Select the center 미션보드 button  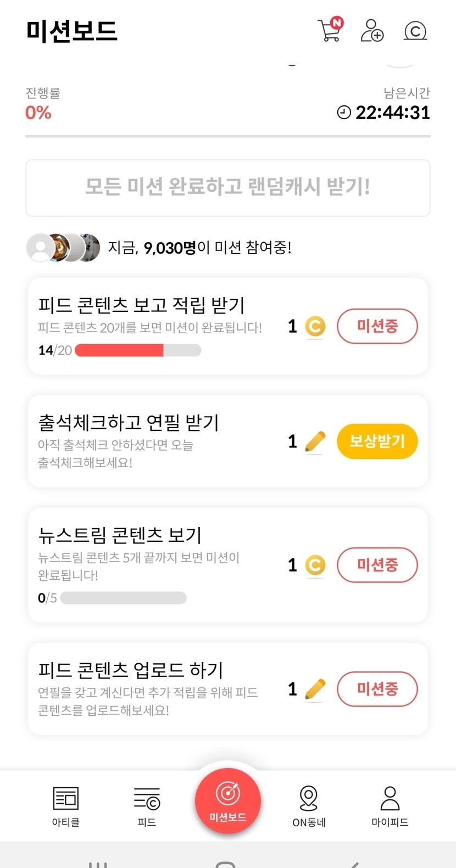(228, 801)
